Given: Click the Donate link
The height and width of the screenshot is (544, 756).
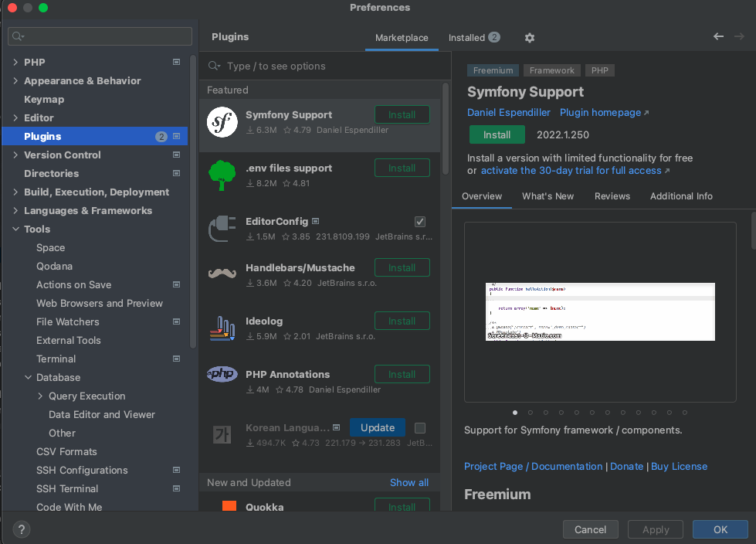Looking at the screenshot, I should pos(626,467).
